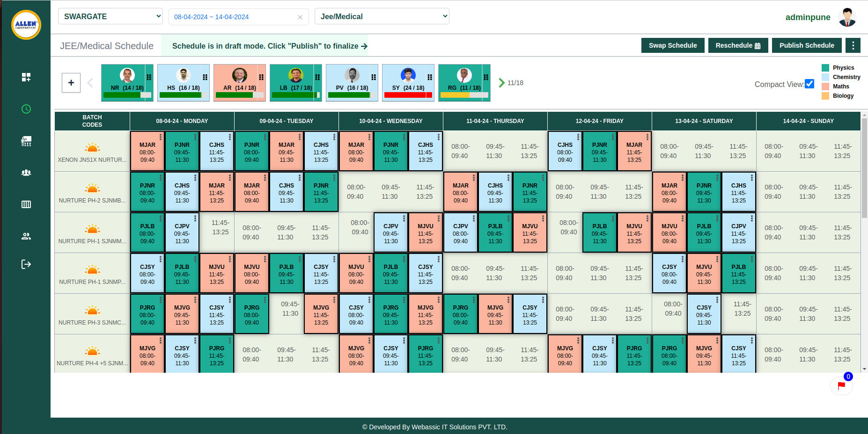Click the NURTURE PH-1 SJNMM... batch row label

tap(92, 241)
